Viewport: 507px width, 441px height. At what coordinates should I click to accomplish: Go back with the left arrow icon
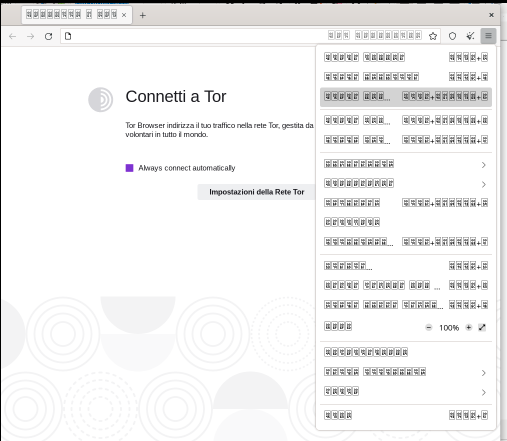[x=13, y=36]
